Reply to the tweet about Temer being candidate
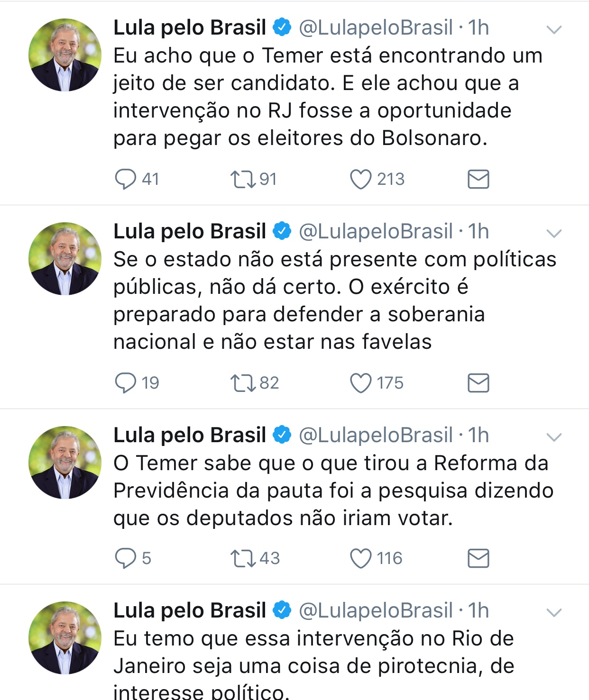The height and width of the screenshot is (700, 589). 126,180
